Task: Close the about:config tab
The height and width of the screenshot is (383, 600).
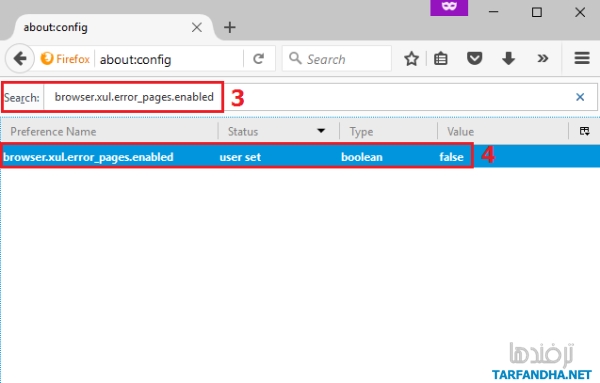Action: click(197, 27)
